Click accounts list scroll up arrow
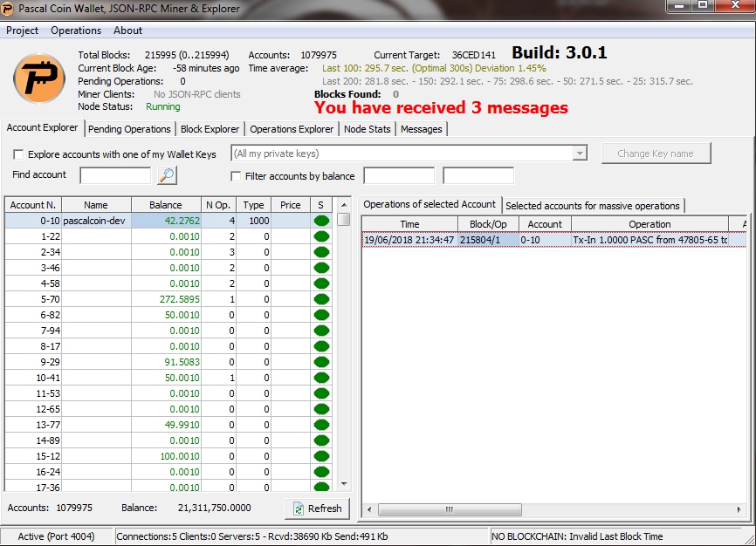 point(344,205)
